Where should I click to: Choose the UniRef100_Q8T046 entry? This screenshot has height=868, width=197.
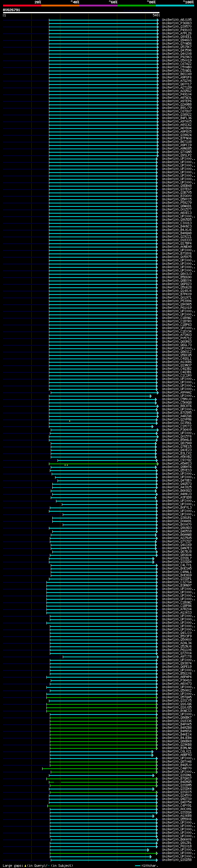click(177, 761)
